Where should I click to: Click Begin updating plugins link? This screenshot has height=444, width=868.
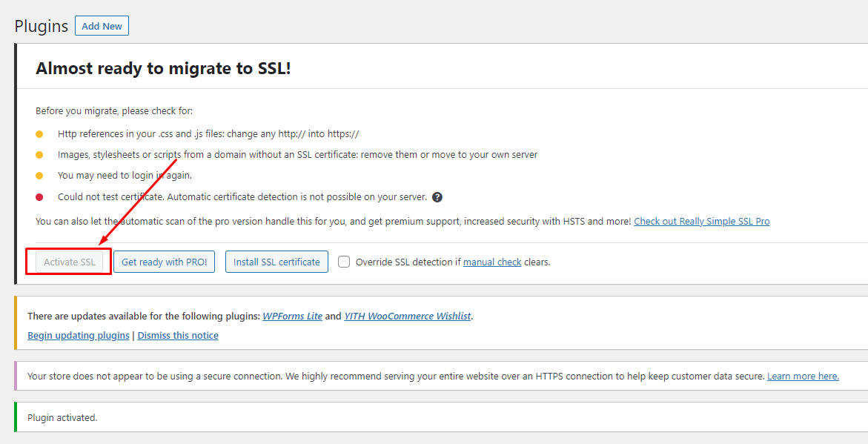pos(79,335)
